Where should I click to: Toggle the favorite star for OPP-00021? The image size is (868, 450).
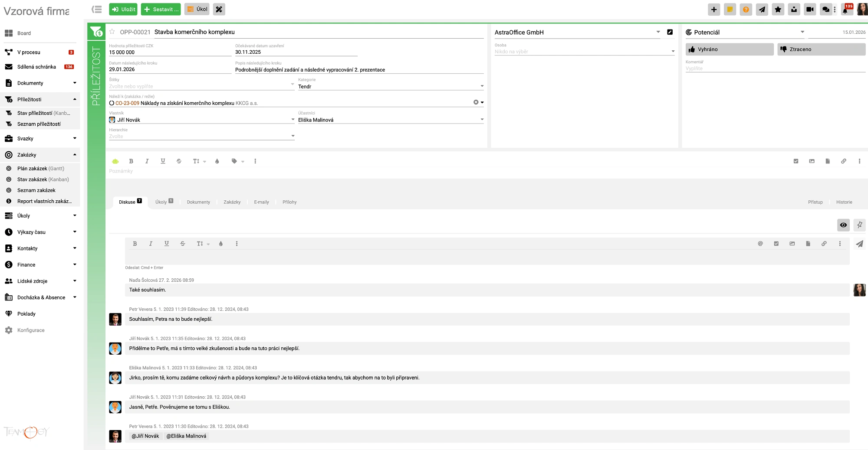coord(112,32)
